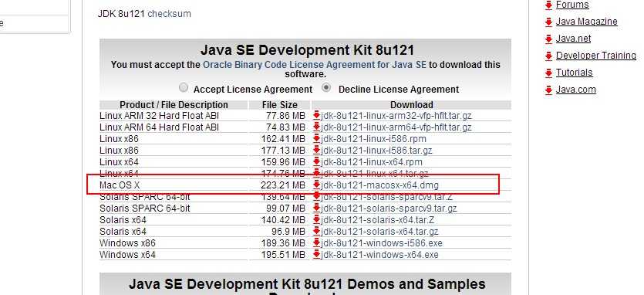Click download arrow icon for linux-i586.rpm
The width and height of the screenshot is (644, 295).
coord(316,139)
